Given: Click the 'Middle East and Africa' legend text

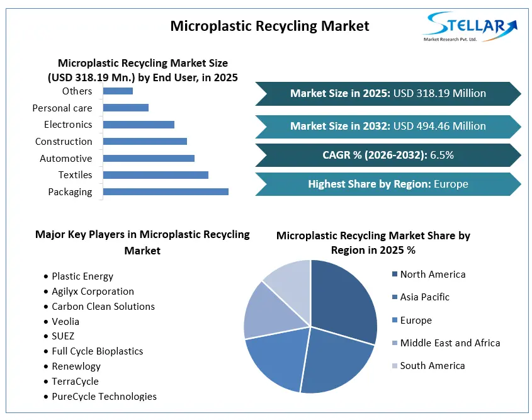Looking at the screenshot, I should pyautogui.click(x=450, y=343).
